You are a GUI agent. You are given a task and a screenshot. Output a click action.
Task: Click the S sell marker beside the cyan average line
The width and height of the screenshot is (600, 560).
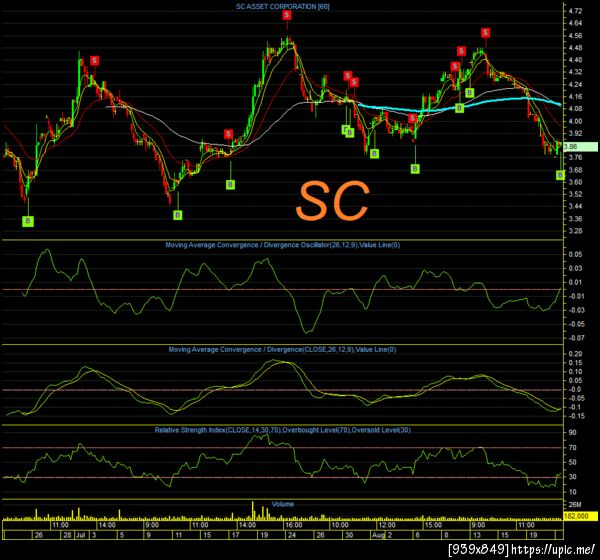pos(412,118)
